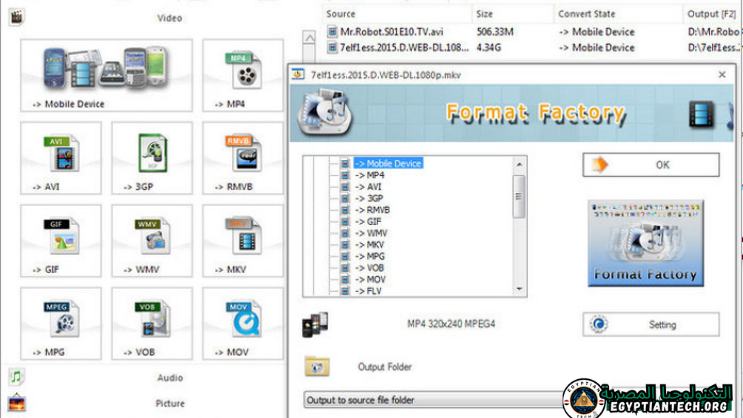Click the Video section clapperboard icon
The image size is (743, 418).
pos(17,17)
